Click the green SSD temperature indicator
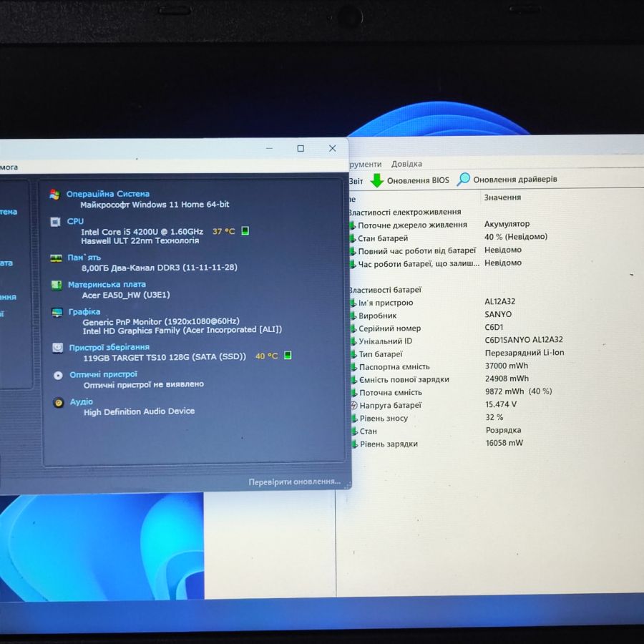644x644 pixels. pos(288,355)
